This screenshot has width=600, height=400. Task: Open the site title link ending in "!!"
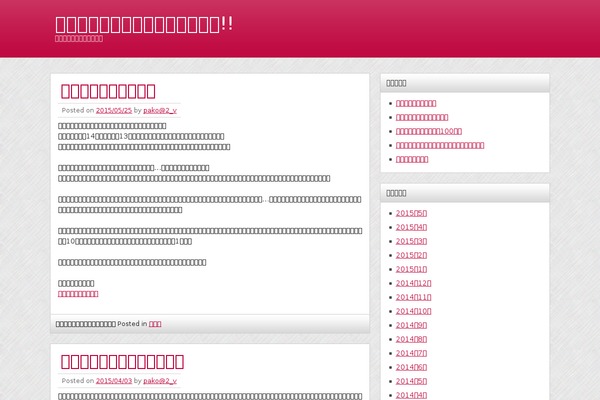pyautogui.click(x=144, y=25)
